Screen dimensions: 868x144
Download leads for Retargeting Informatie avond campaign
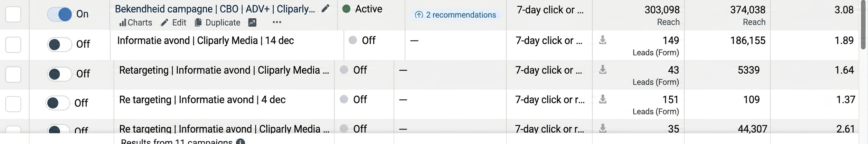point(603,70)
